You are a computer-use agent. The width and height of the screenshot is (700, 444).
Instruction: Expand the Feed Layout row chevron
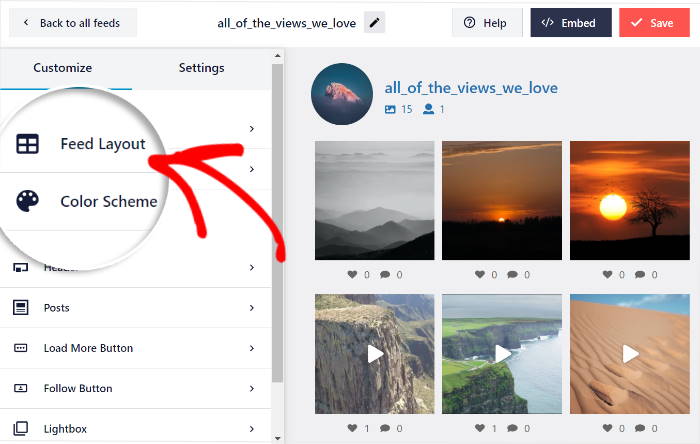point(252,129)
